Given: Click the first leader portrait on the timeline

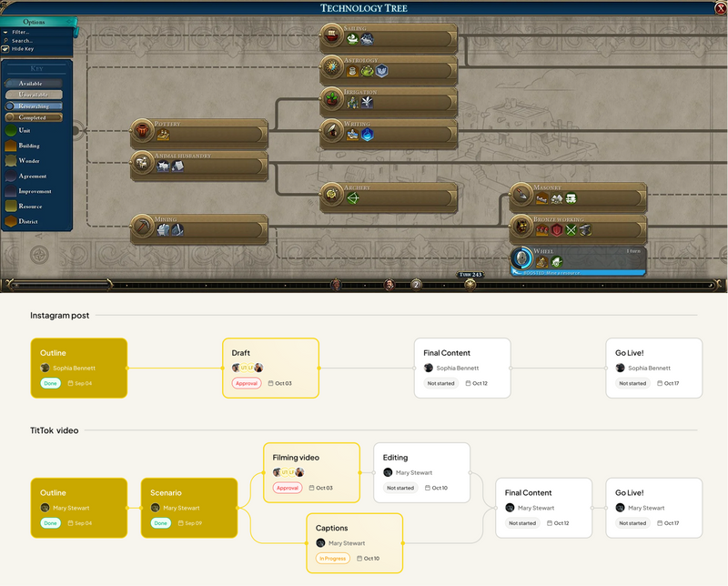Looking at the screenshot, I should [336, 284].
